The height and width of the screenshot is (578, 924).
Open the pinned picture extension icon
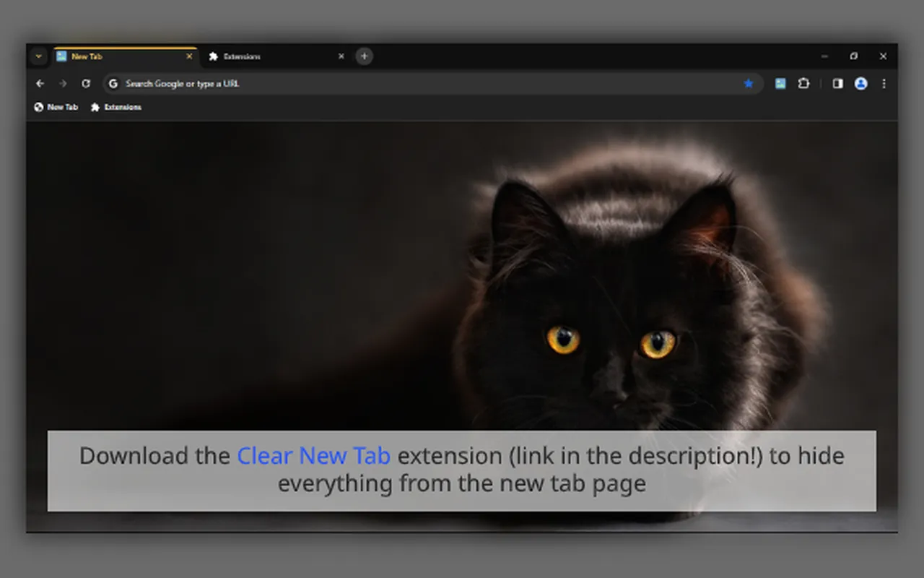780,84
